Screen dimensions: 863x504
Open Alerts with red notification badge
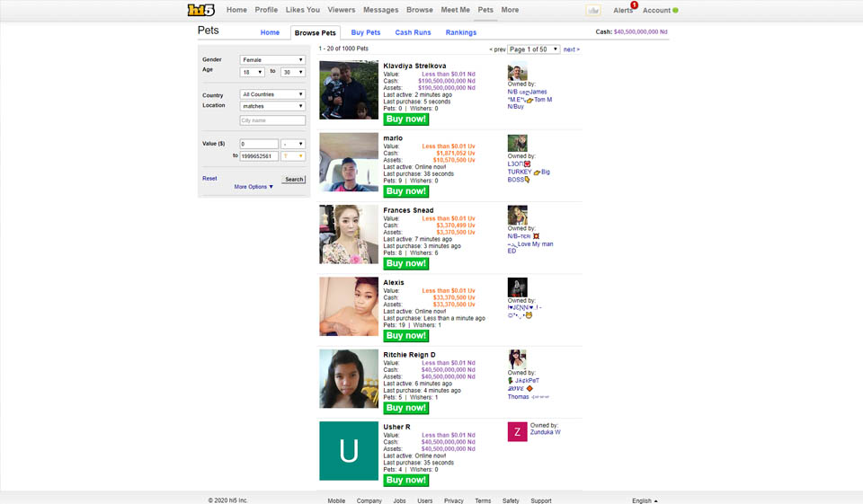[623, 11]
